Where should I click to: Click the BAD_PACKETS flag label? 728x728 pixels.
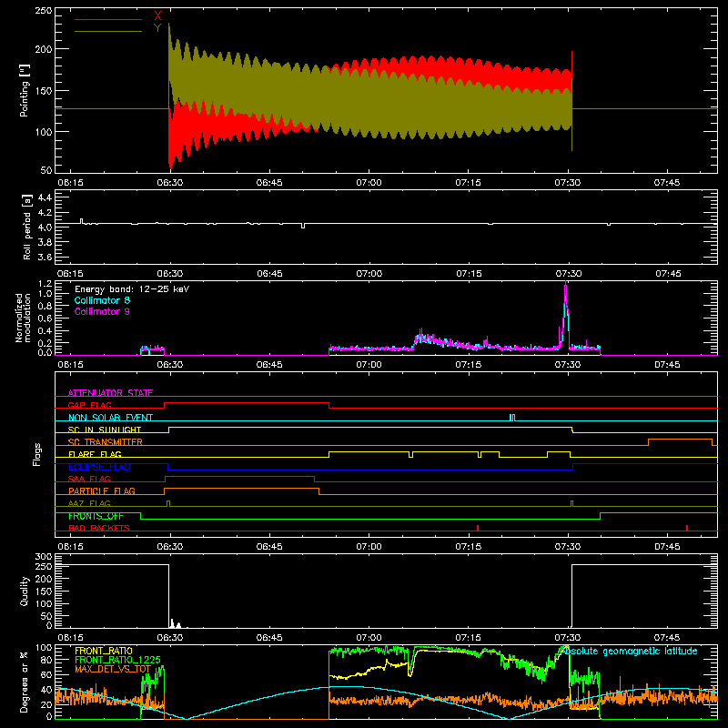click(x=99, y=528)
